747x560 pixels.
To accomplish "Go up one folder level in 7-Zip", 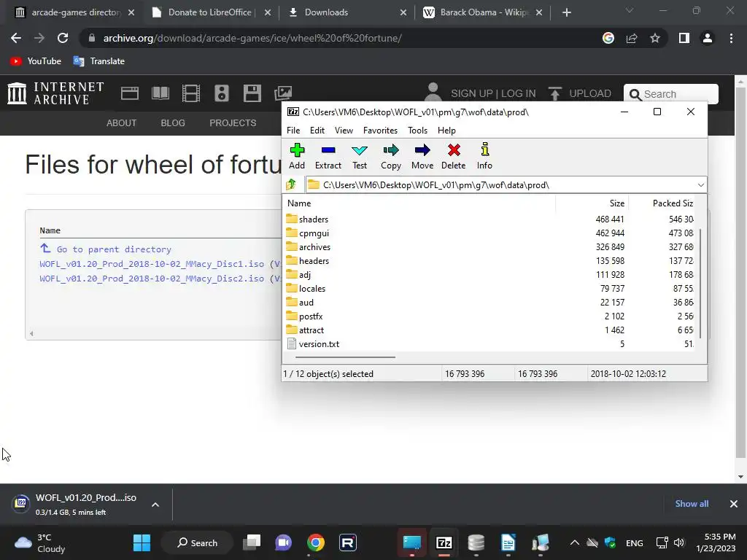I will [x=291, y=184].
